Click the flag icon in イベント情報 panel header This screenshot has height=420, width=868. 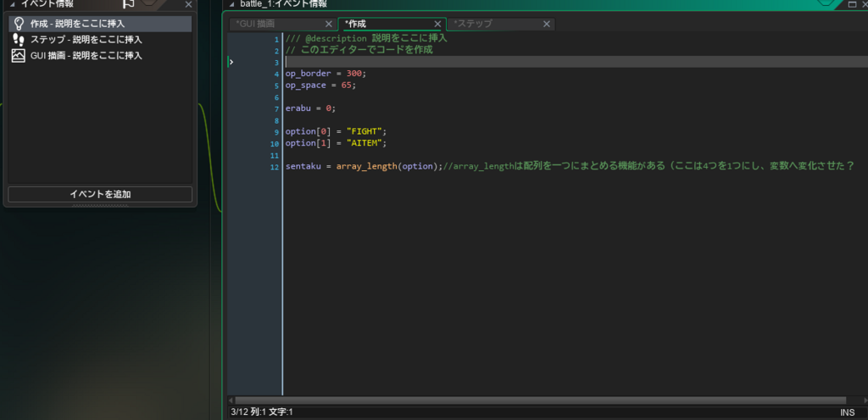129,3
